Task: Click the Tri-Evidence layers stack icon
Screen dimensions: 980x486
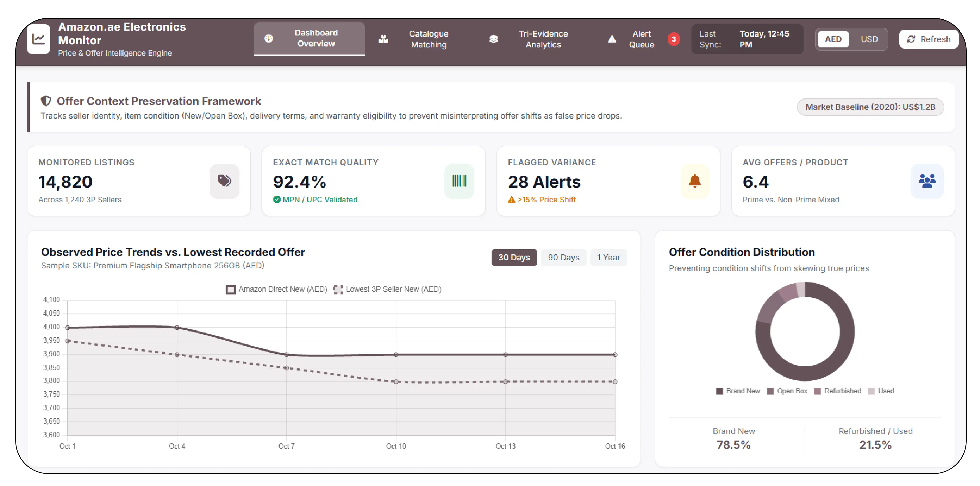Action: [493, 39]
